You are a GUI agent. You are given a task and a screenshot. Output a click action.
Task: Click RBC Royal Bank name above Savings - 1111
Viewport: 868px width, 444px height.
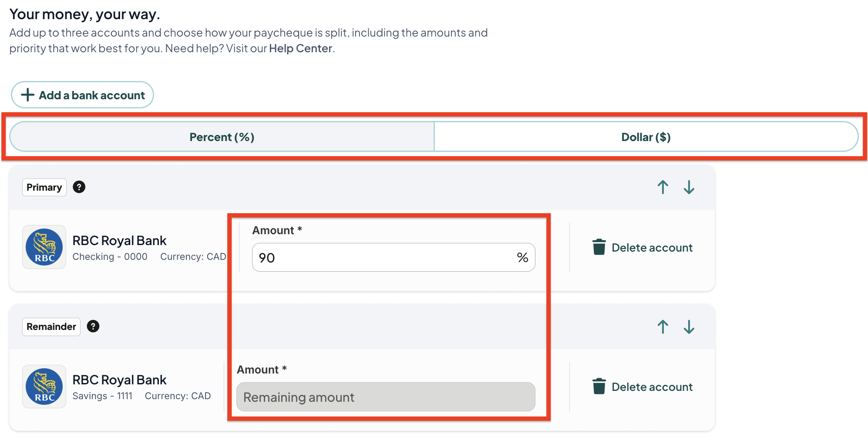click(120, 380)
